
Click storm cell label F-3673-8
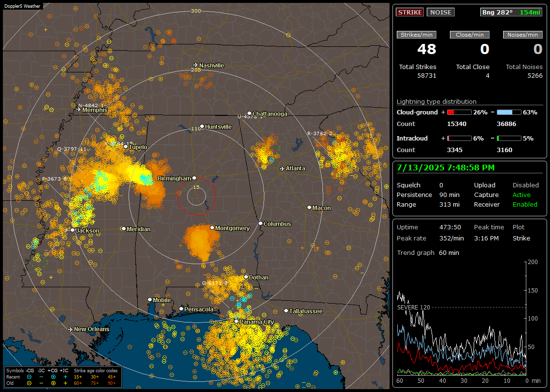click(54, 179)
